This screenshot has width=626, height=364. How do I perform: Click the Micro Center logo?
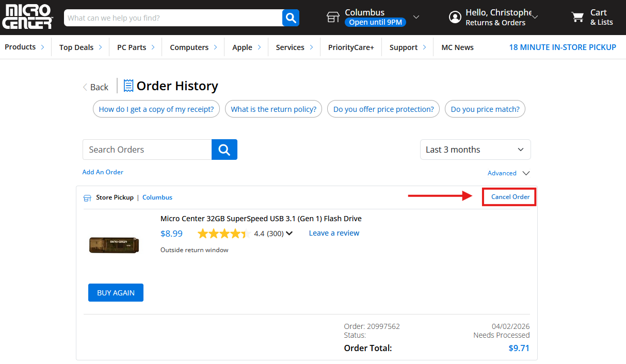(27, 17)
